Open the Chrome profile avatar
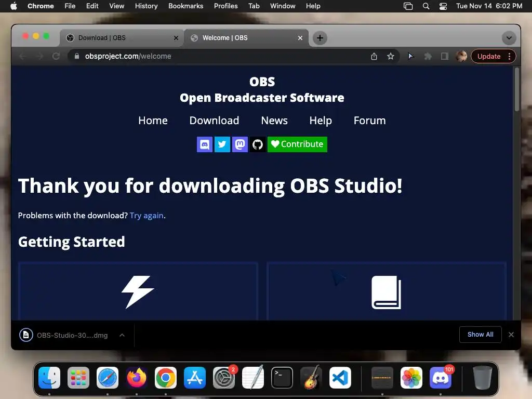This screenshot has width=532, height=399. [x=461, y=56]
